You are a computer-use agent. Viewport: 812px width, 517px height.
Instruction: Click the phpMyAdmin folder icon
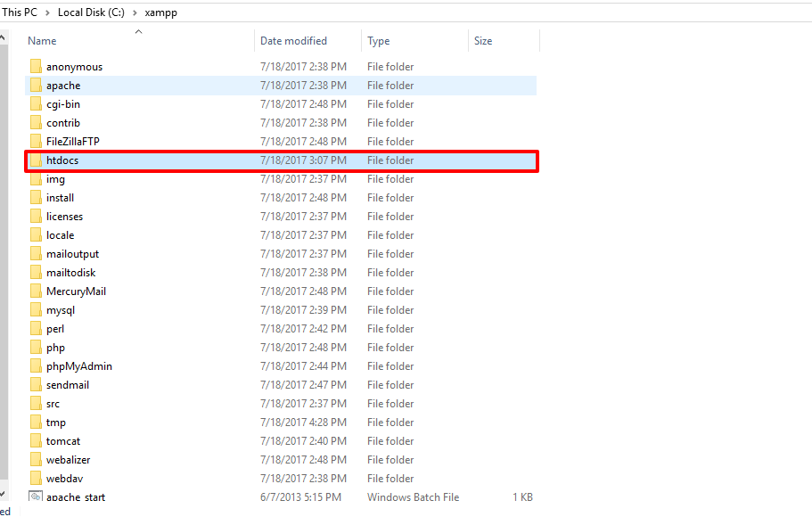36,366
